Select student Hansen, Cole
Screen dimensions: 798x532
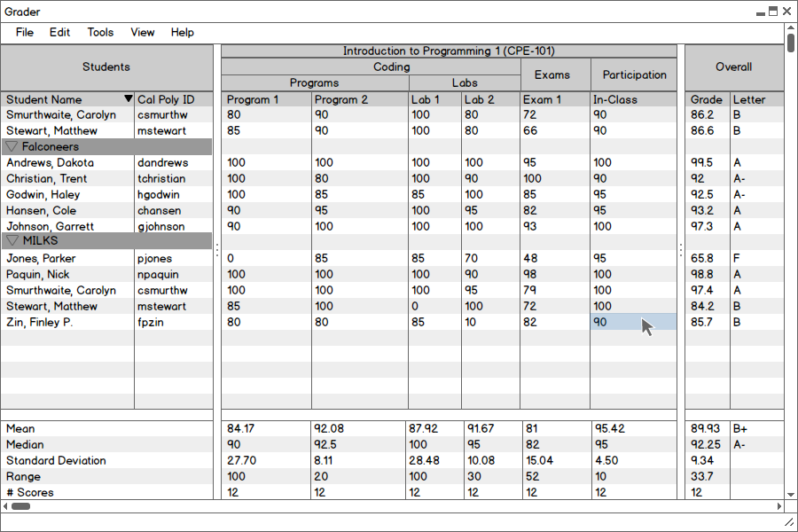pos(41,210)
